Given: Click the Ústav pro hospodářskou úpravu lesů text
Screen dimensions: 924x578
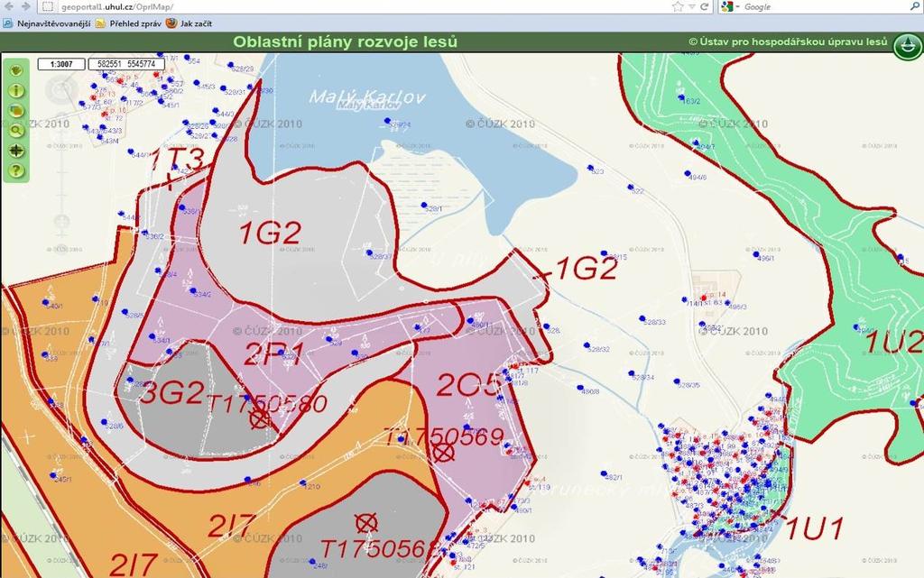Looking at the screenshot, I should 788,41.
